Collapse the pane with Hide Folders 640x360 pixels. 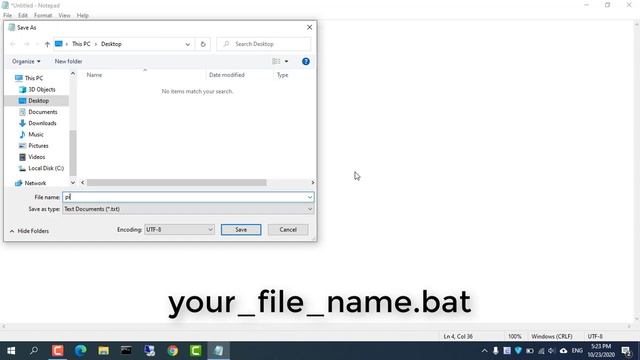point(29,231)
